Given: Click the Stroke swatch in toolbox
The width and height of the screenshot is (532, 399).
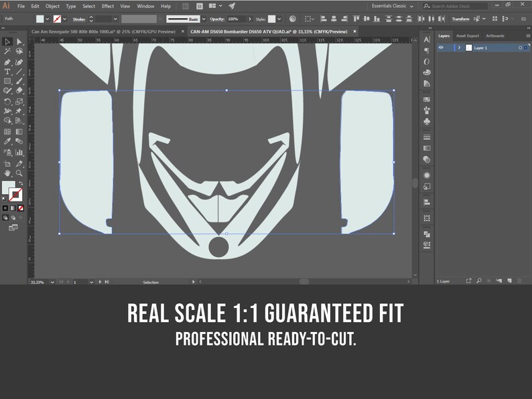Looking at the screenshot, I should click(15, 195).
